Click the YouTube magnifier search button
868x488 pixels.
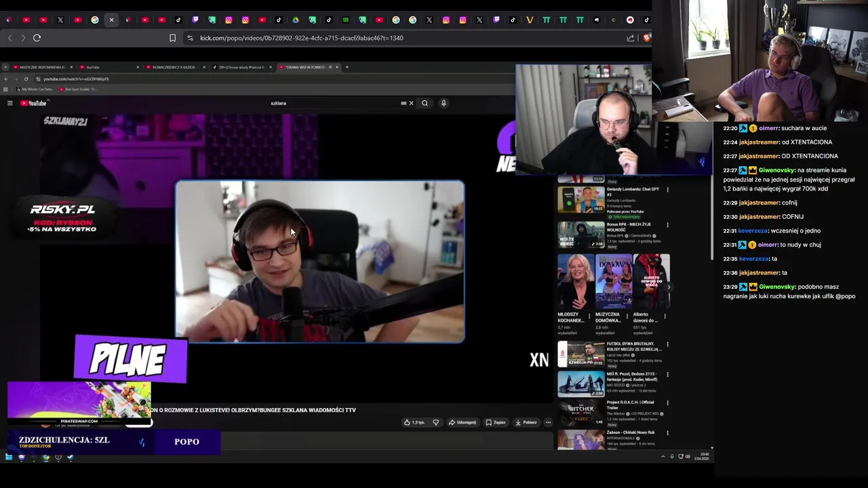click(425, 103)
